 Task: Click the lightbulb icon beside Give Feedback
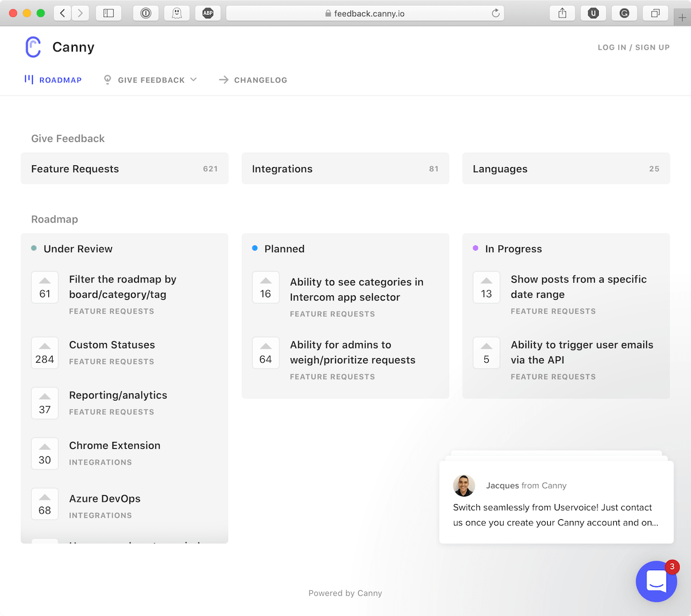coord(107,79)
